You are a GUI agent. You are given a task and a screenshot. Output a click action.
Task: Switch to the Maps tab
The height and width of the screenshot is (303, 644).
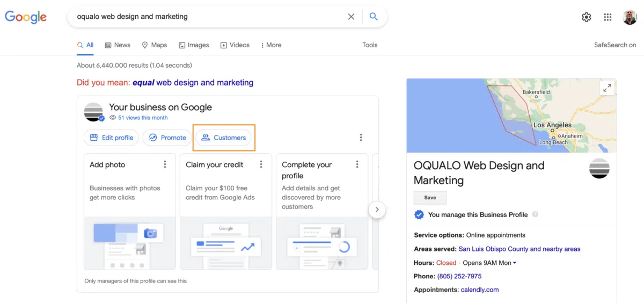155,45
